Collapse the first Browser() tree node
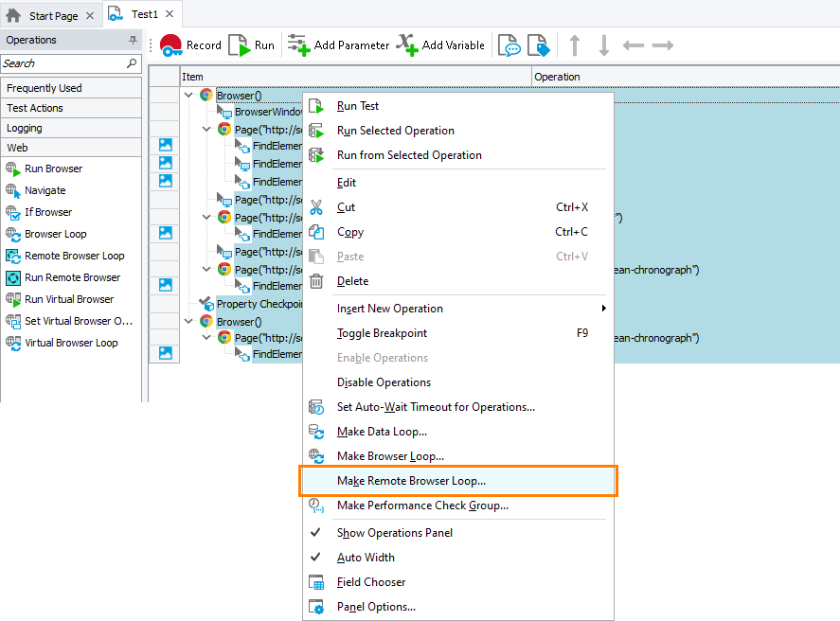The height and width of the screenshot is (621, 840). pos(188,95)
